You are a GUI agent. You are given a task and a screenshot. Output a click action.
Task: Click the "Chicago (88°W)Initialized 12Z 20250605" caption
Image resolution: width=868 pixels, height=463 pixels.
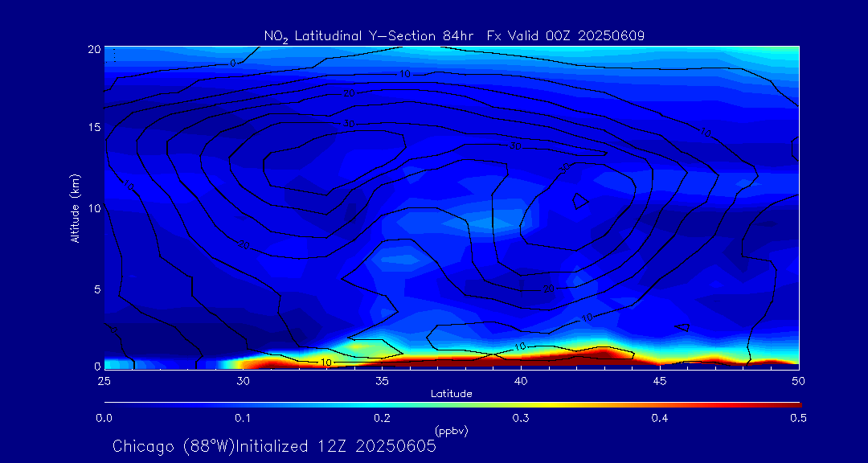pyautogui.click(x=275, y=446)
